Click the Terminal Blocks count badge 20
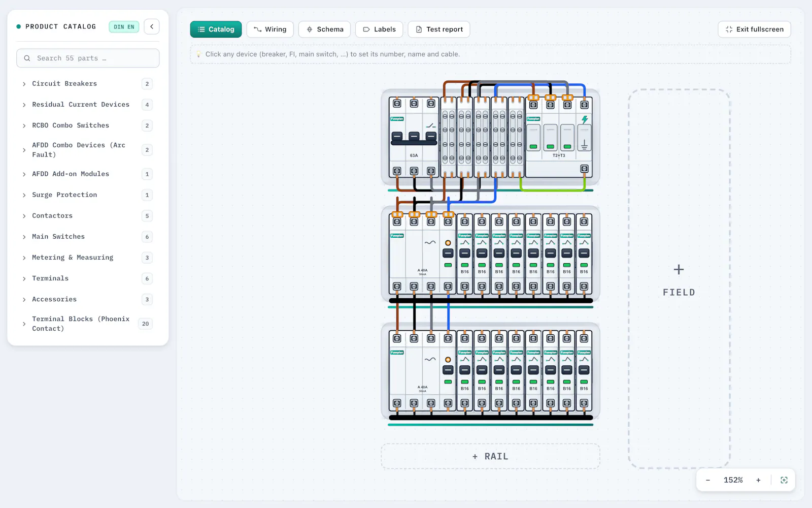The width and height of the screenshot is (812, 508). pyautogui.click(x=146, y=324)
